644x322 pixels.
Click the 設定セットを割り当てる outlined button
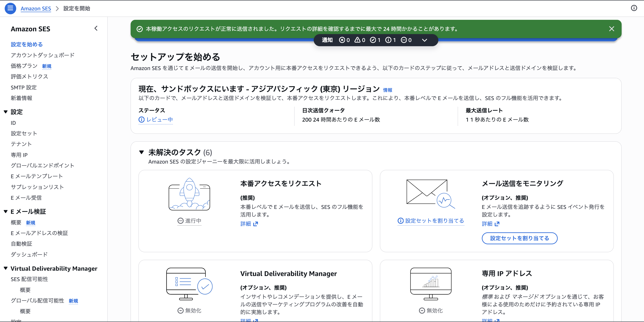520,238
